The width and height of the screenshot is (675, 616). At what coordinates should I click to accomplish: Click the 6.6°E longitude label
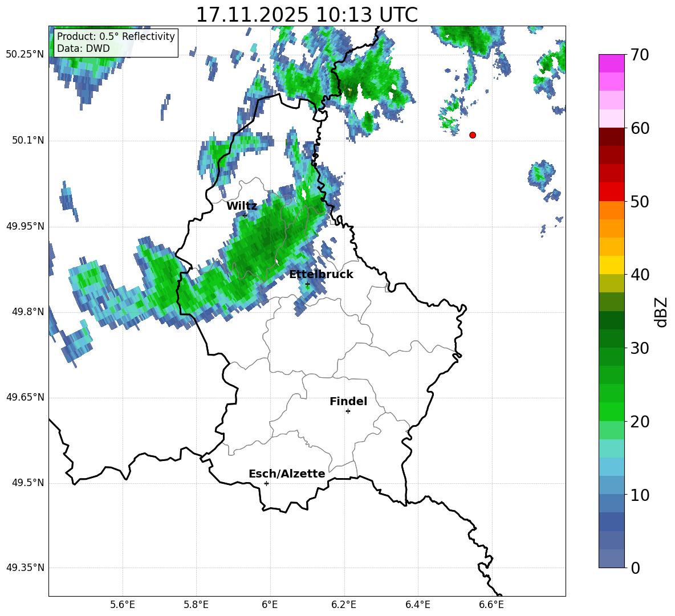[x=491, y=605]
